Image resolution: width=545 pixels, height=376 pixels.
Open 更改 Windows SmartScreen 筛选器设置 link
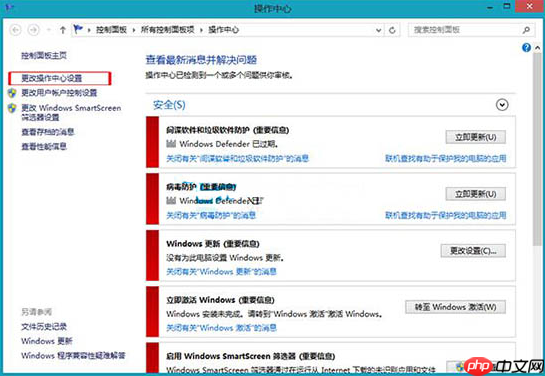click(71, 113)
